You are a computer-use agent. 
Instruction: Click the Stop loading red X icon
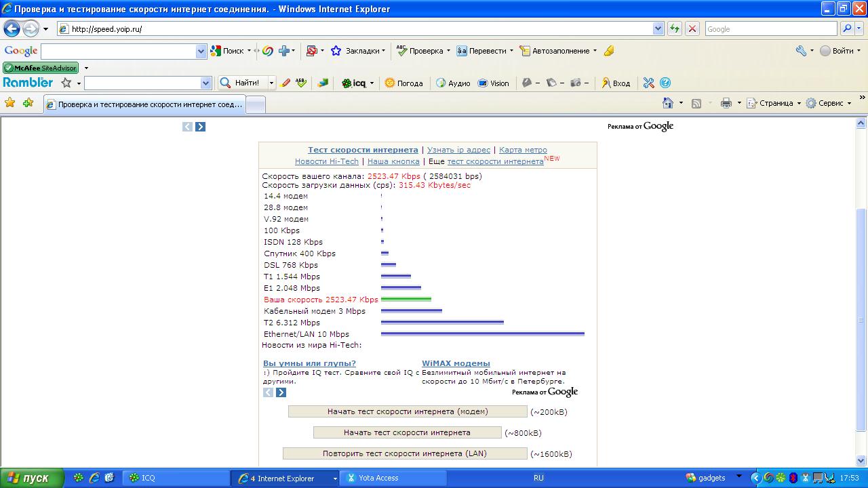click(692, 29)
